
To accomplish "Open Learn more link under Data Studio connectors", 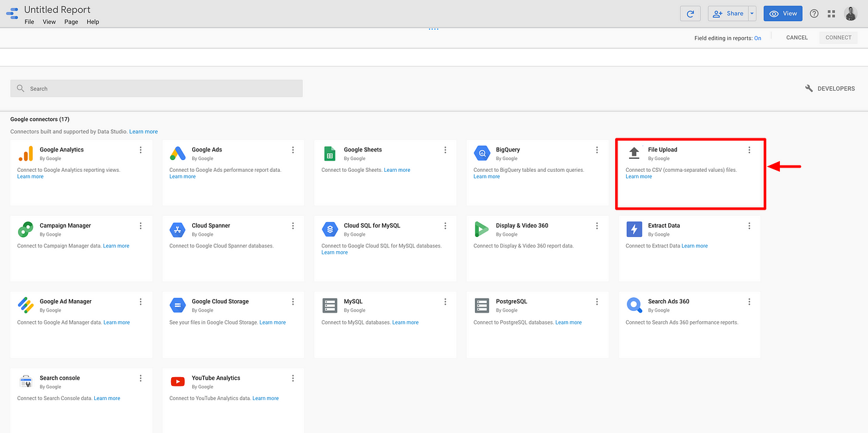I will point(143,132).
